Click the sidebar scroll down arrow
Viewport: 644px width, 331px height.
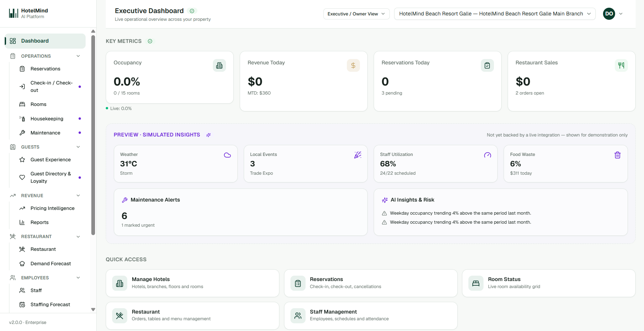pyautogui.click(x=93, y=310)
